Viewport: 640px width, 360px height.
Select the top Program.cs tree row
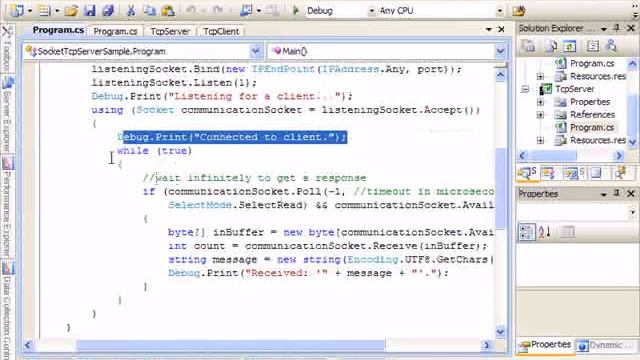592,63
